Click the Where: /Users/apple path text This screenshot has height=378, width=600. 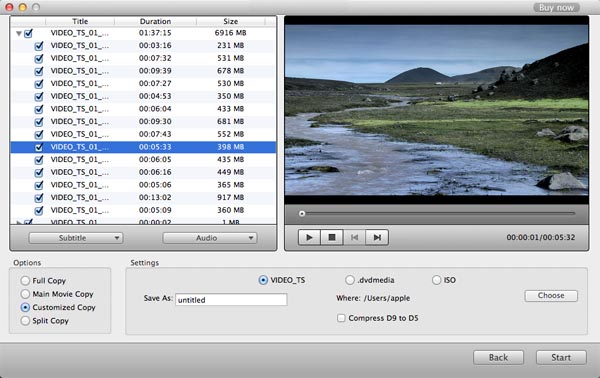pyautogui.click(x=373, y=298)
